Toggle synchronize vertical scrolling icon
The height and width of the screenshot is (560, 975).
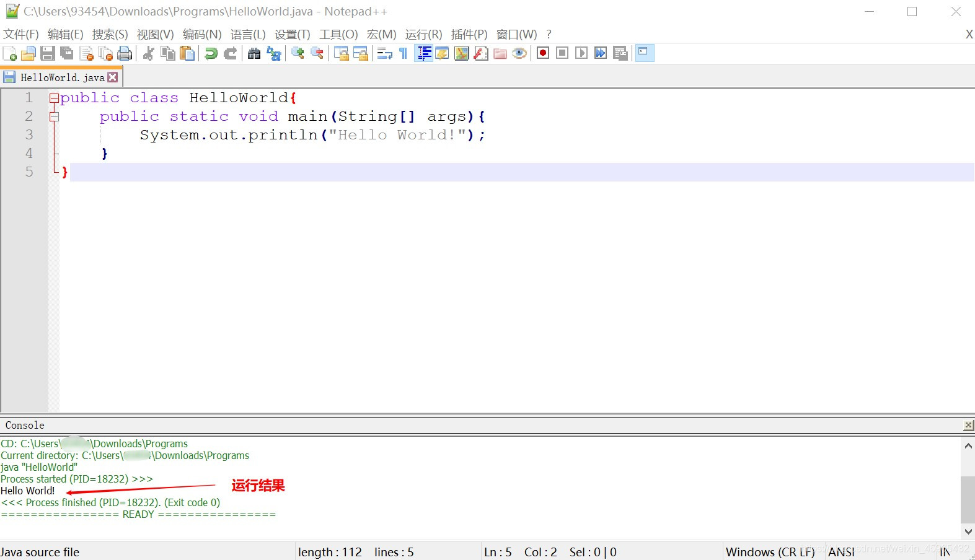coord(341,53)
